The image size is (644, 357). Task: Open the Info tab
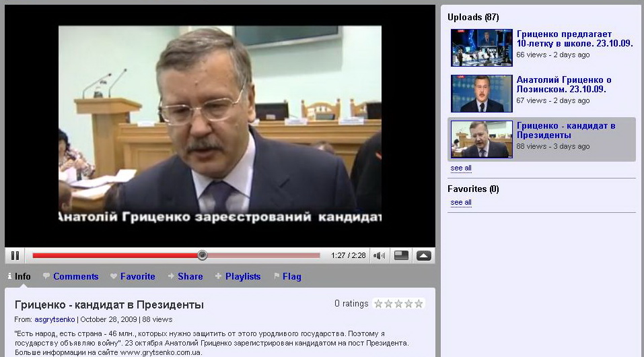click(x=19, y=276)
